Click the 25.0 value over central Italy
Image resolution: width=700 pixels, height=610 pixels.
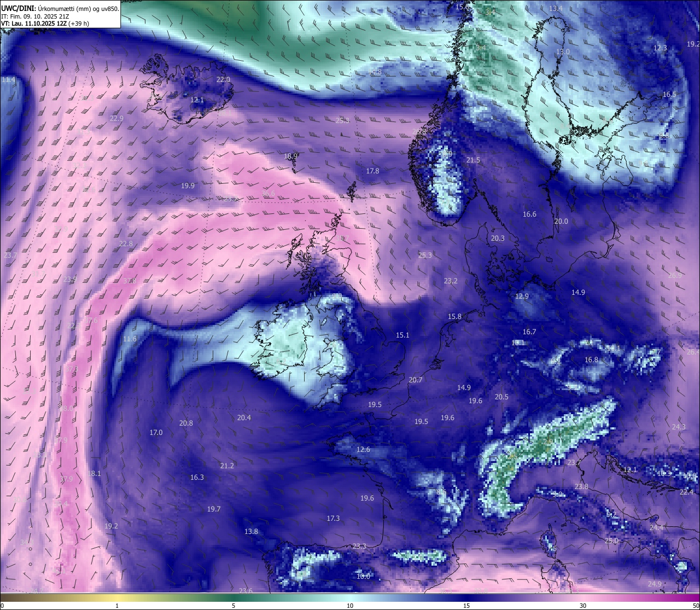click(611, 541)
